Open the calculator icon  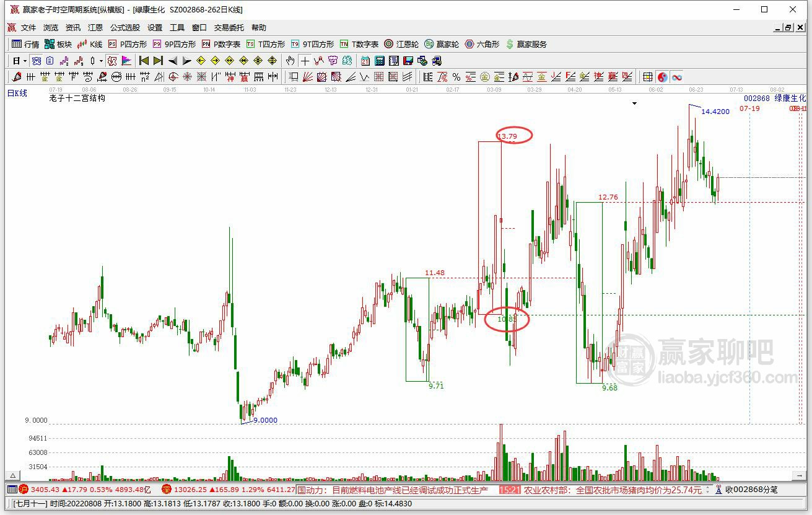(379, 61)
